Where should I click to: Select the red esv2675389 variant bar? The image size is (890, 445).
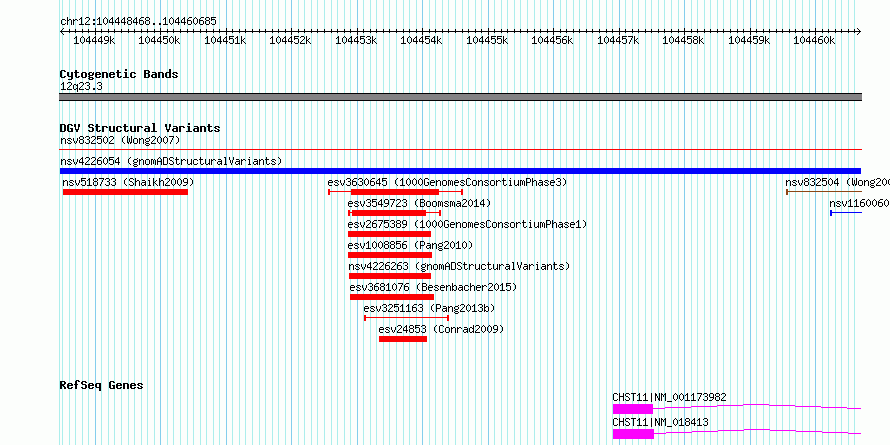coord(389,234)
